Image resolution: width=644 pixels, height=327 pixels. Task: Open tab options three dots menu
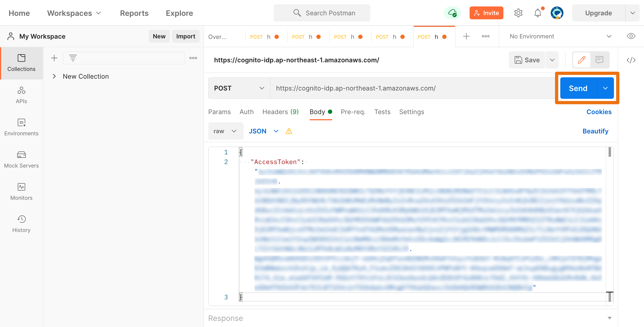(x=486, y=36)
